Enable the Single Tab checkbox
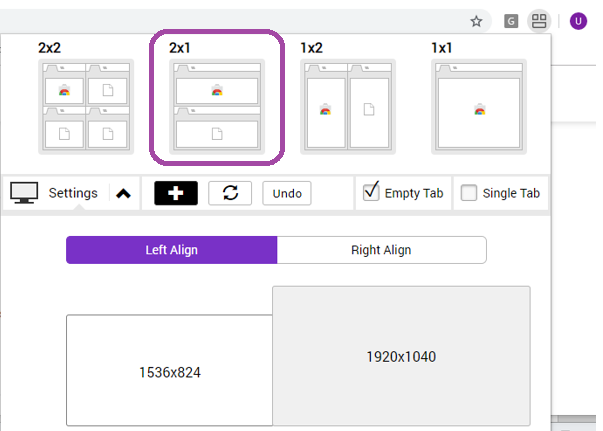603x431 pixels. point(469,193)
